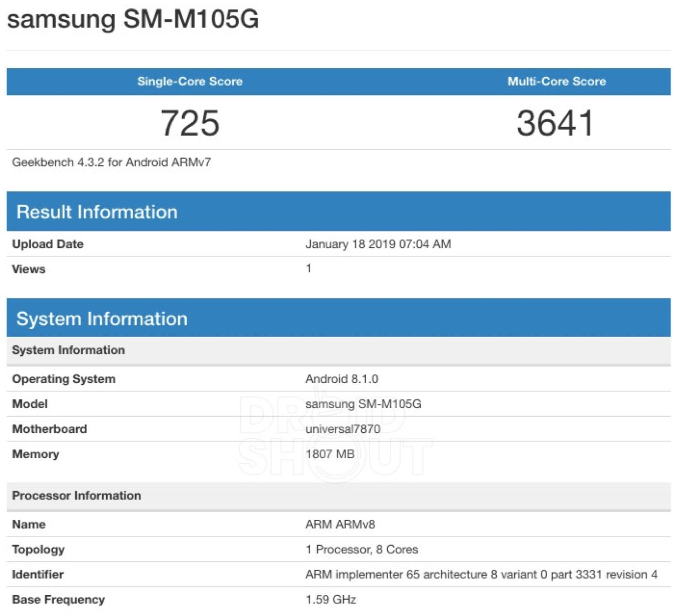
Task: Click the samsung SM-M105G page title
Action: tap(133, 19)
